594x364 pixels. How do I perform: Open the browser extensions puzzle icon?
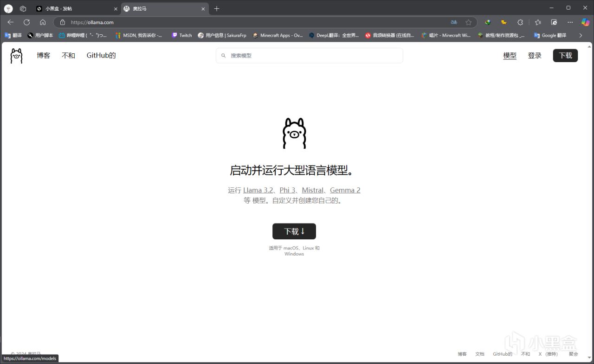point(520,22)
